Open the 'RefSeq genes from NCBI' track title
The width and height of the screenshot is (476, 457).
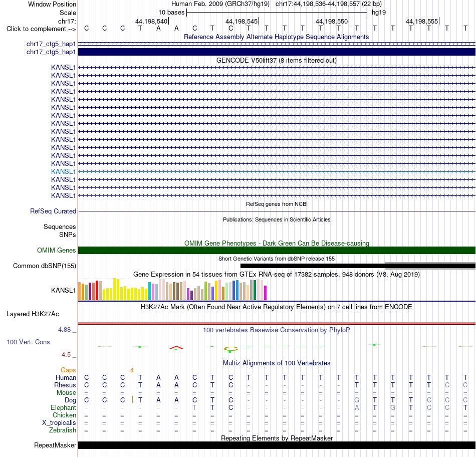(277, 204)
